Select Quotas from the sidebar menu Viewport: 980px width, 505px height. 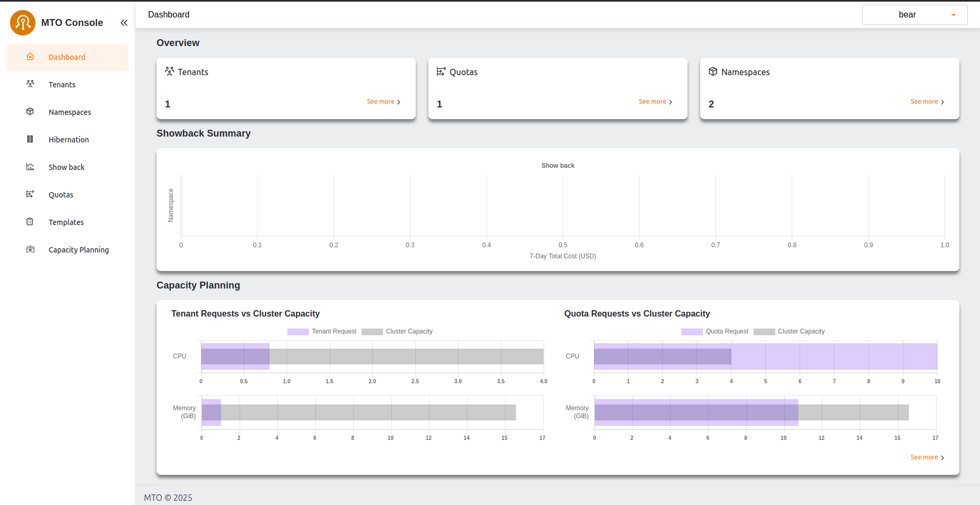coord(61,194)
